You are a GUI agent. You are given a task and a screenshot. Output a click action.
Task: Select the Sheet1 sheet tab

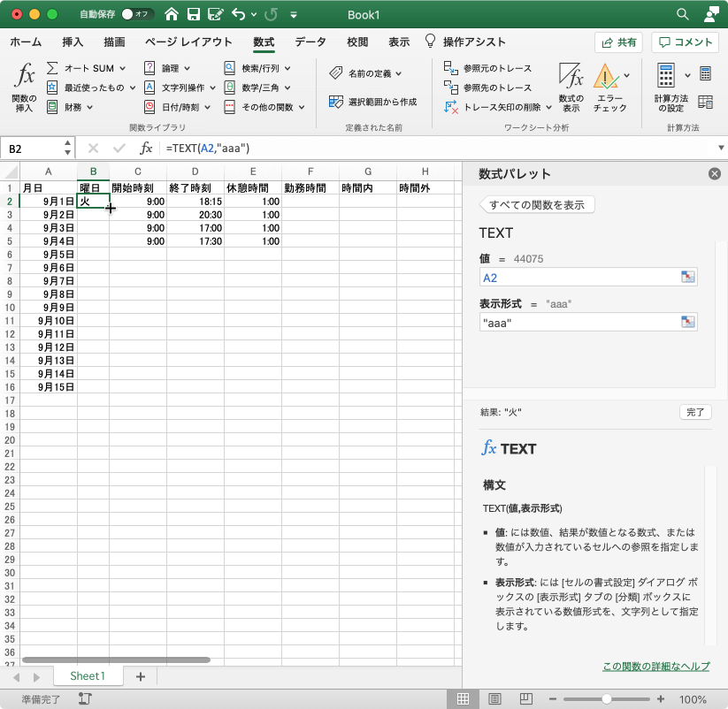pyautogui.click(x=88, y=676)
